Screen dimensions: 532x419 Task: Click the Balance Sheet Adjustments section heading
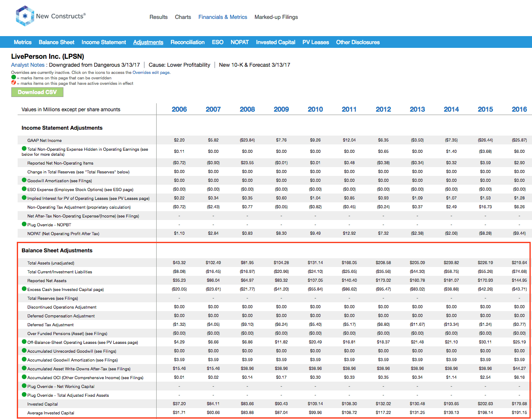pyautogui.click(x=57, y=250)
